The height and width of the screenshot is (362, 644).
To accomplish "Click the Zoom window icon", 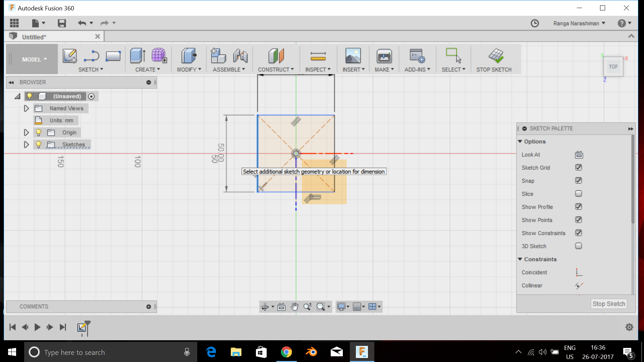I will (321, 306).
